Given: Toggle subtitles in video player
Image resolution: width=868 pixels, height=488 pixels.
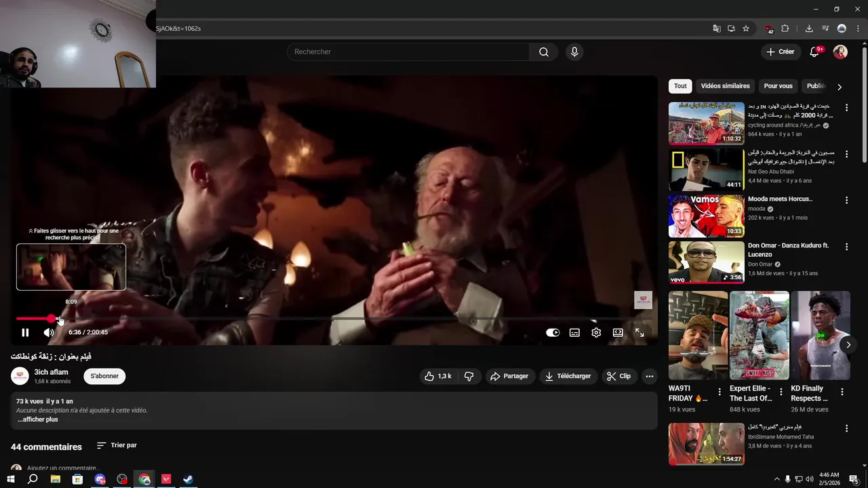Looking at the screenshot, I should tap(574, 333).
